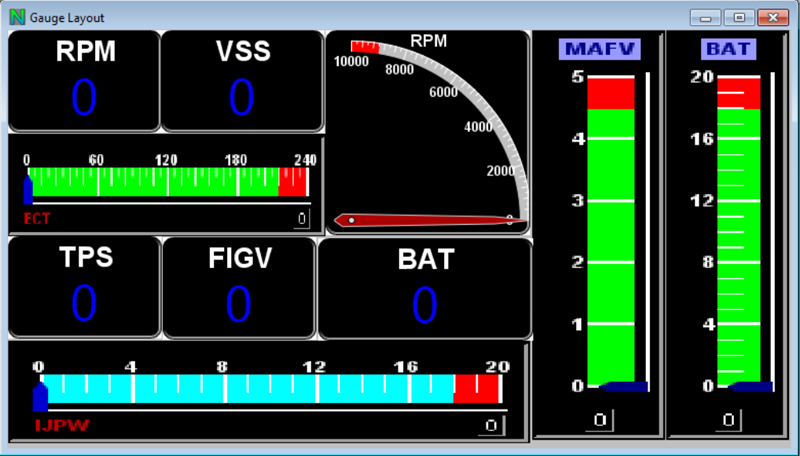800x456 pixels.
Task: Click the ECT value box showing 0
Action: [301, 219]
